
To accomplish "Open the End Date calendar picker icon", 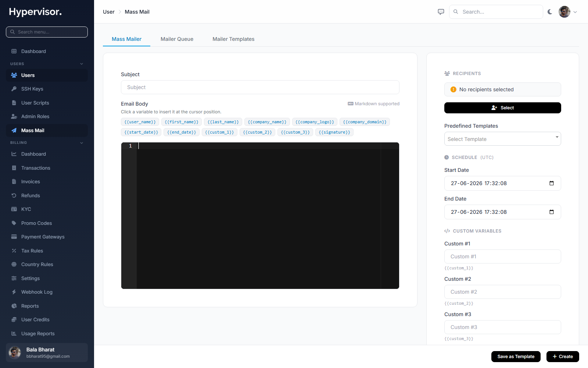I will (x=552, y=212).
